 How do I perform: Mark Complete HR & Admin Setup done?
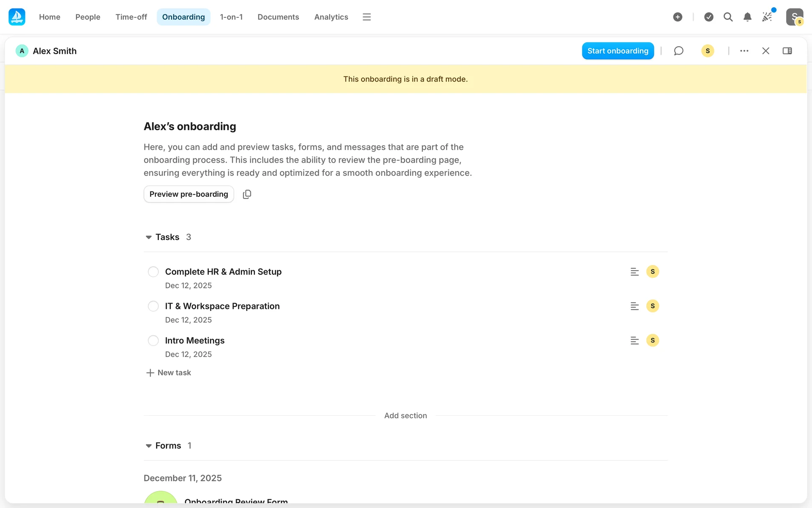153,272
